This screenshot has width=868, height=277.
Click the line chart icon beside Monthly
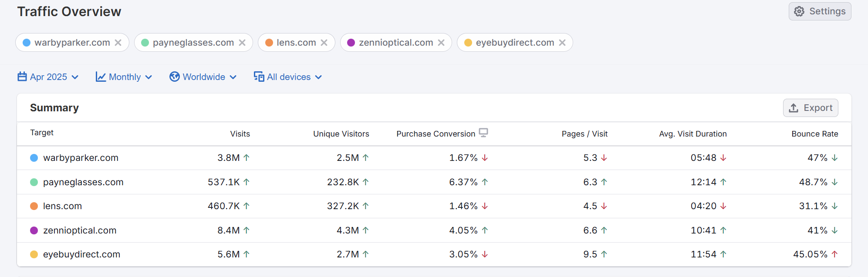tap(101, 77)
